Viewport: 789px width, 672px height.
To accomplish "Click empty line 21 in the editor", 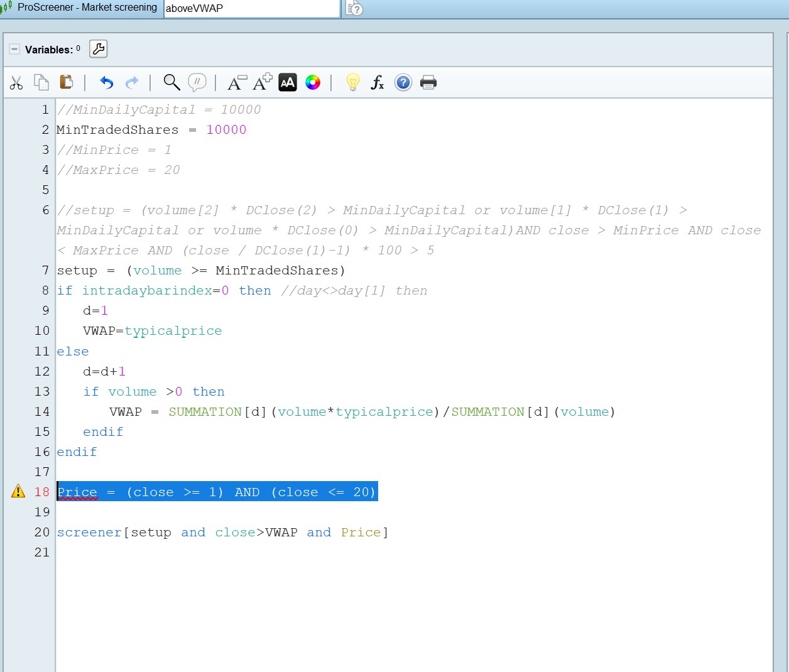I will tap(414, 552).
